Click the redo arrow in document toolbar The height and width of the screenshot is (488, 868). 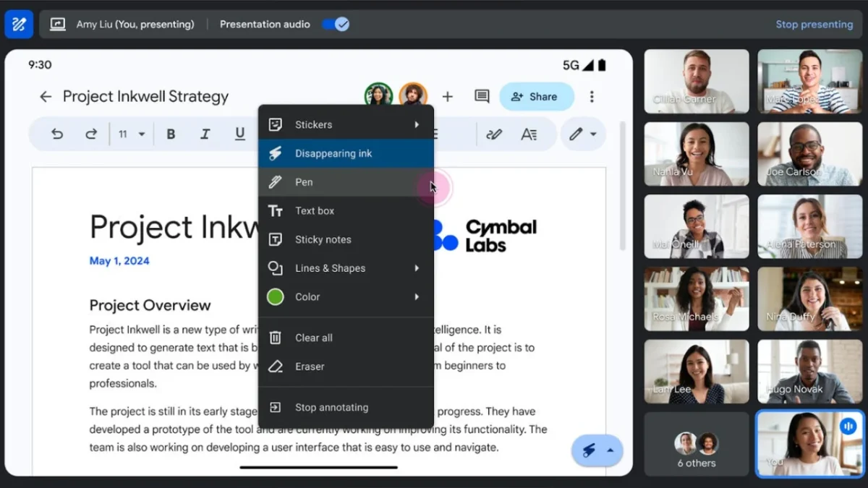click(x=91, y=134)
